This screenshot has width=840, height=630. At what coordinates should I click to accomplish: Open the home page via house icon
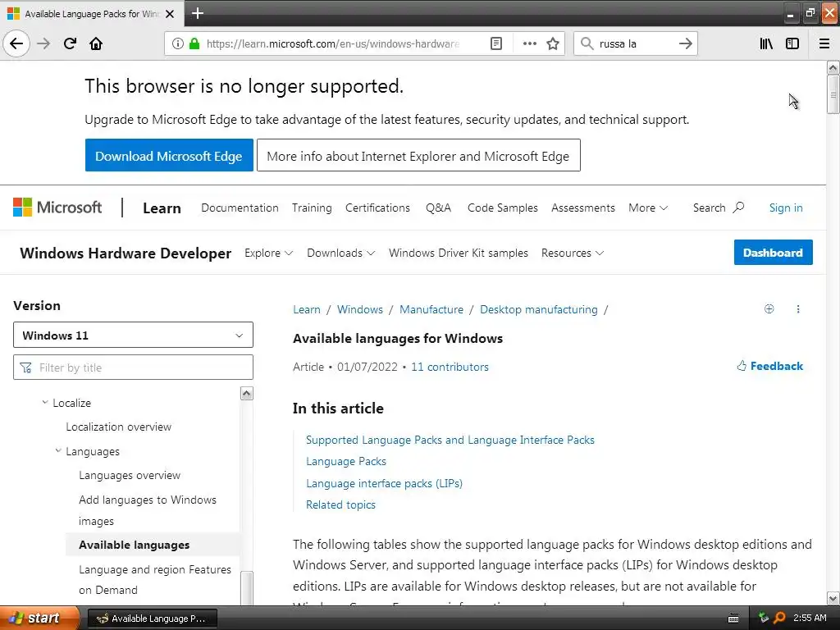pos(96,43)
